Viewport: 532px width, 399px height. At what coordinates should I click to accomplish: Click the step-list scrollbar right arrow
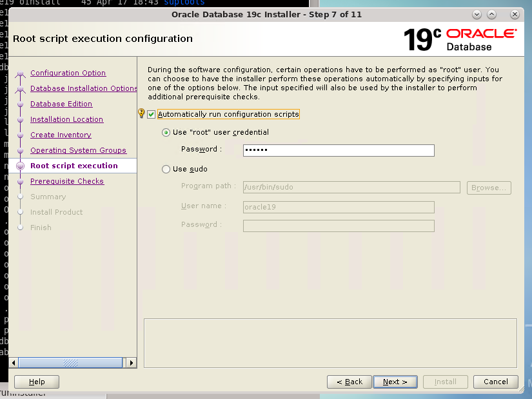132,363
